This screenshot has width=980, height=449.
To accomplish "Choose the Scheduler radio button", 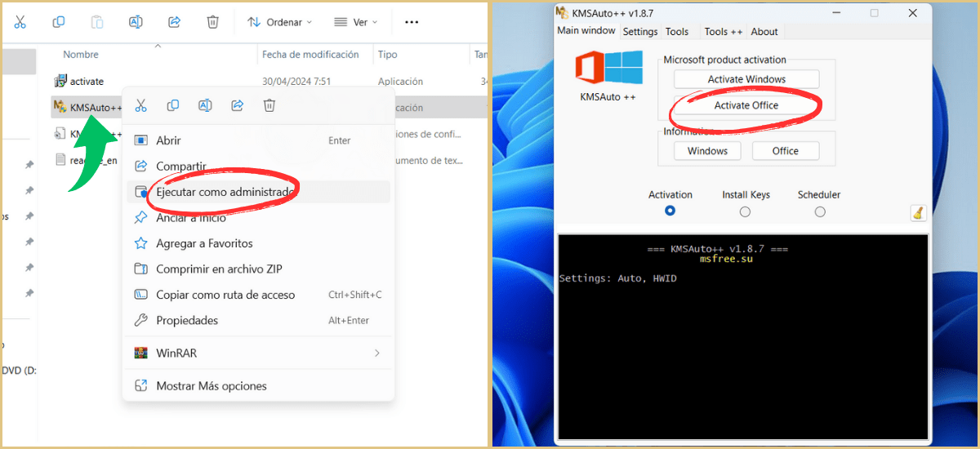I will (820, 211).
